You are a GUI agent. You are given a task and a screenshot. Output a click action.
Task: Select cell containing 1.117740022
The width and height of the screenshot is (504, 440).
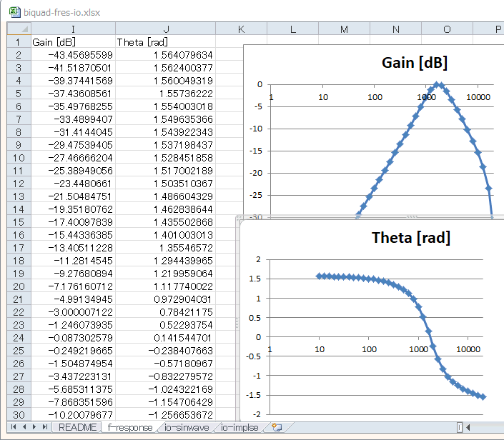click(166, 286)
